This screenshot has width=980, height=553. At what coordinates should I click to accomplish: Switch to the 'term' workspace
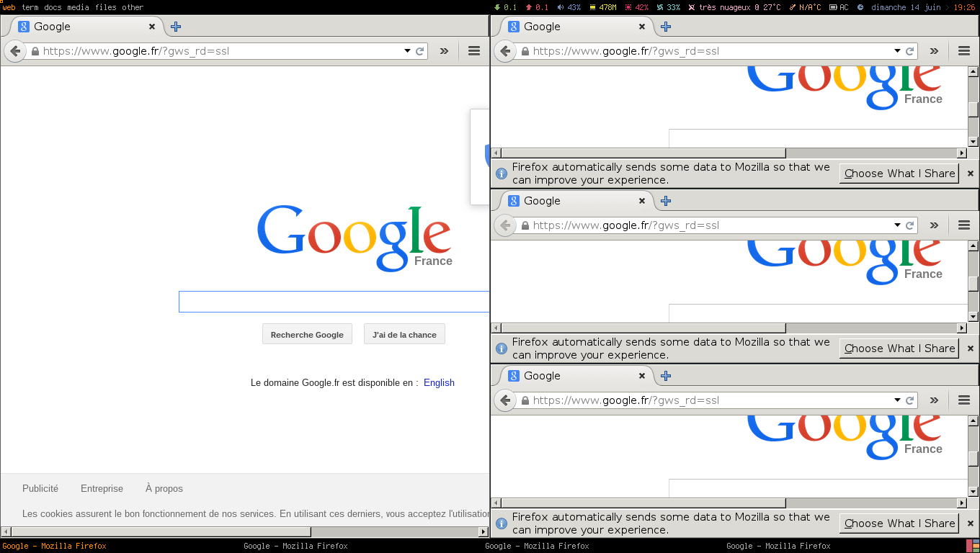coord(30,7)
